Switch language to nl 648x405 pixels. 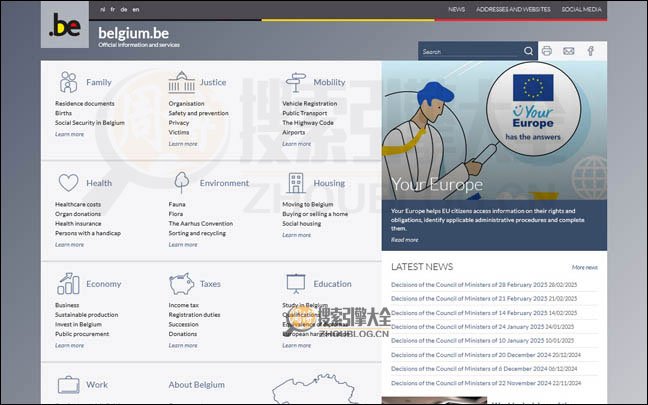[x=102, y=9]
